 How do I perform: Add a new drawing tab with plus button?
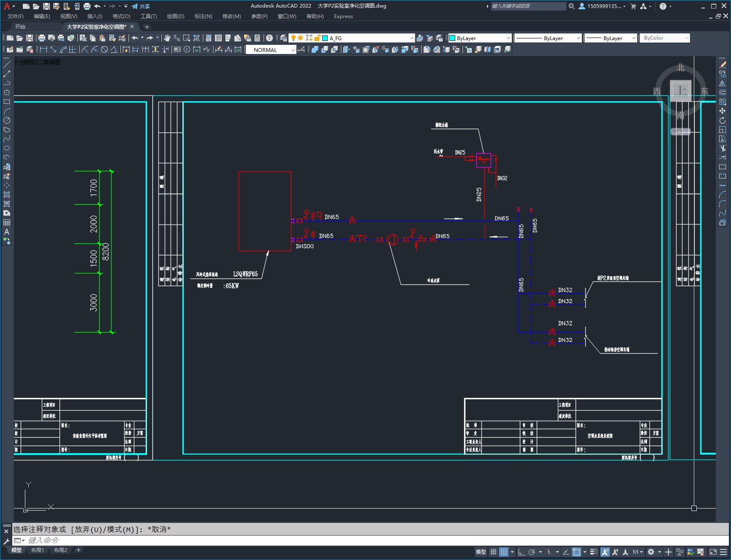tap(147, 27)
